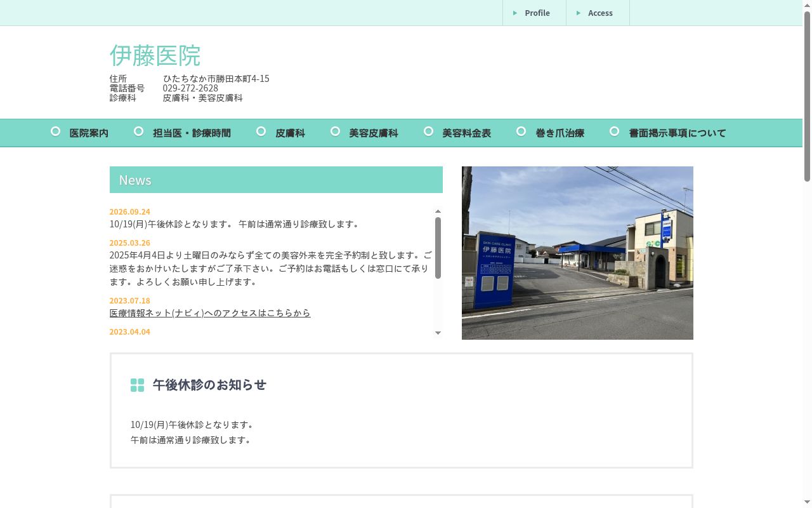
Task: Click the News section header
Action: click(276, 180)
